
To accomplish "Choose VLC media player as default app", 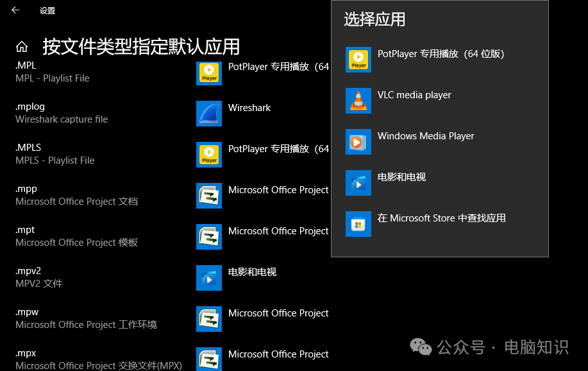I will point(414,95).
